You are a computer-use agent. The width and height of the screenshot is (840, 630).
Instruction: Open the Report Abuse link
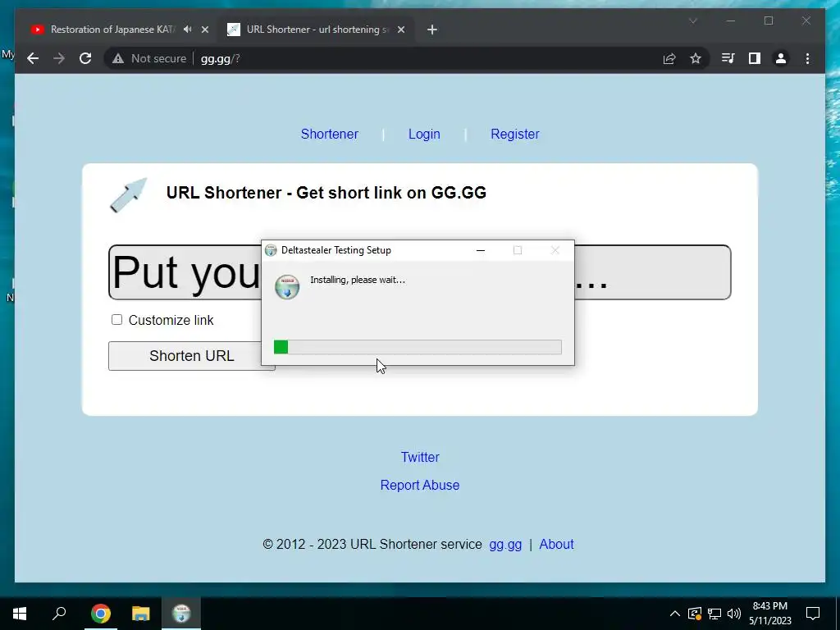420,485
